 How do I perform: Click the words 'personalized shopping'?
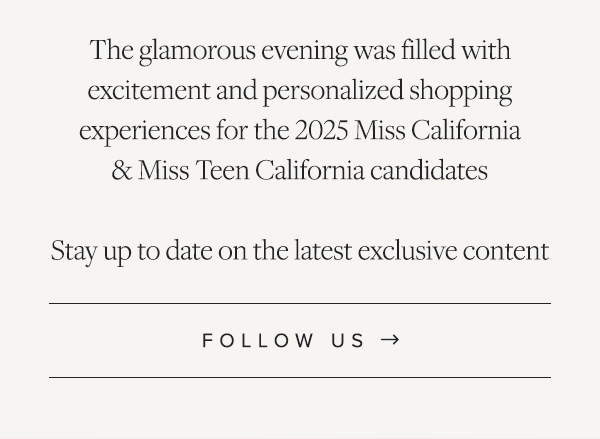pyautogui.click(x=388, y=91)
